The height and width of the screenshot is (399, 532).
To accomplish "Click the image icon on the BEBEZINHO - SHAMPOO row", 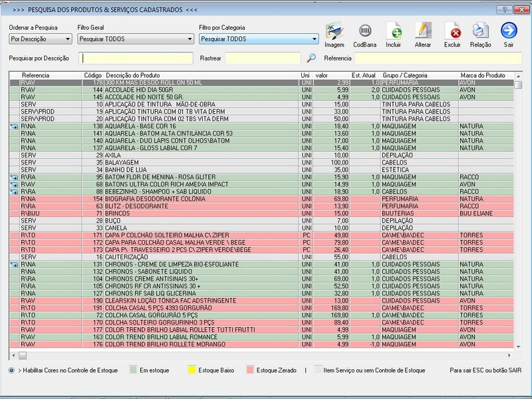I will [x=14, y=192].
